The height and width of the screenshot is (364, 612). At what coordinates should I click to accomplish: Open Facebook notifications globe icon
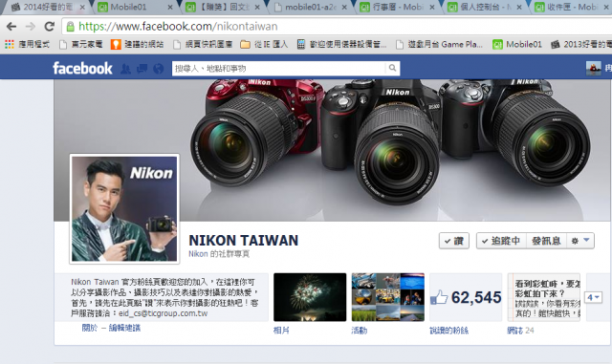(158, 69)
